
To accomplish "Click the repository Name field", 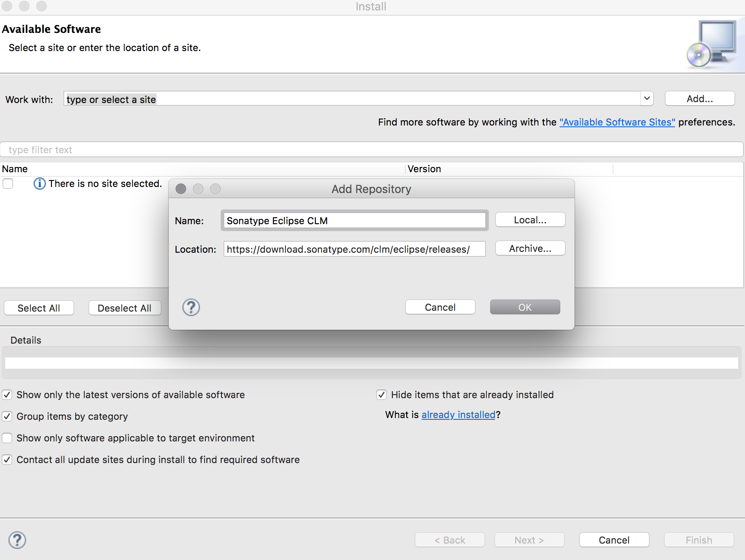I will (354, 220).
